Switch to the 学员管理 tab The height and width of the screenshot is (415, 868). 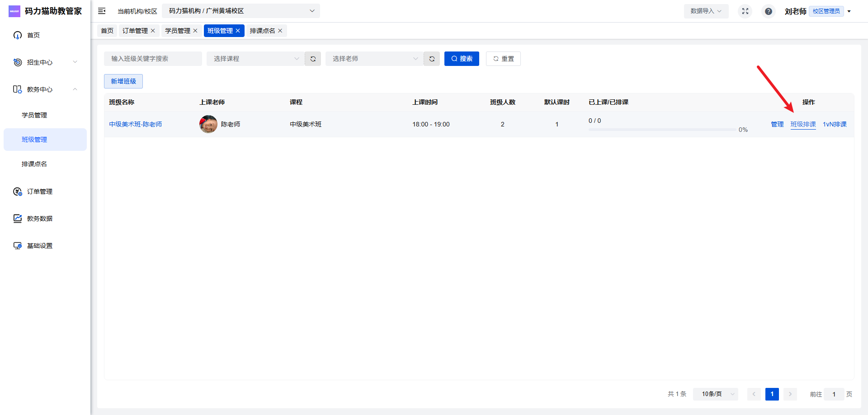177,31
